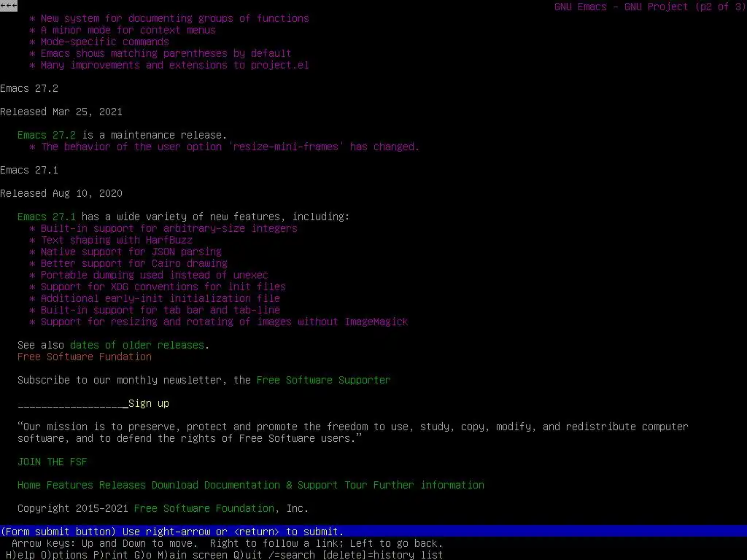
Task: Follow 'Free Software Foundation' copyright link
Action: (x=204, y=508)
